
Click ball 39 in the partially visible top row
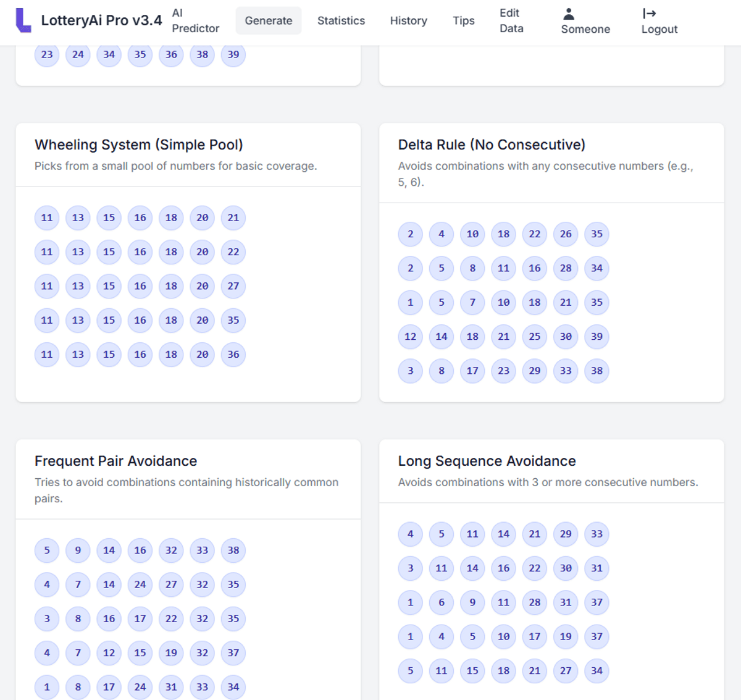(x=233, y=54)
